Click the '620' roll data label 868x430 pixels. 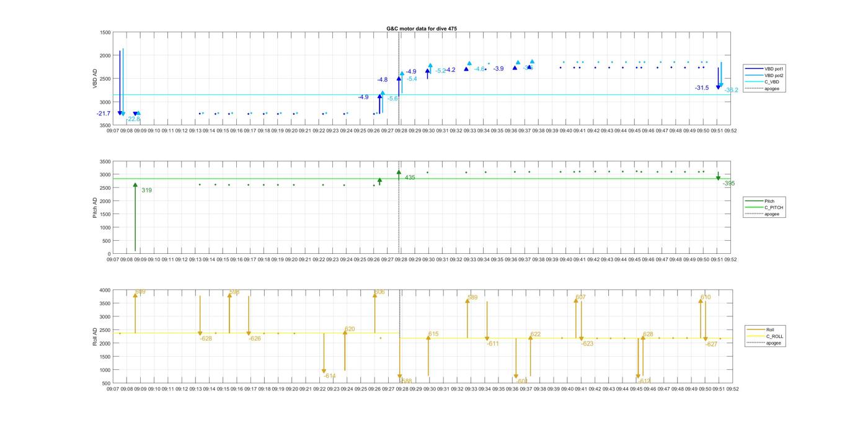[350, 329]
